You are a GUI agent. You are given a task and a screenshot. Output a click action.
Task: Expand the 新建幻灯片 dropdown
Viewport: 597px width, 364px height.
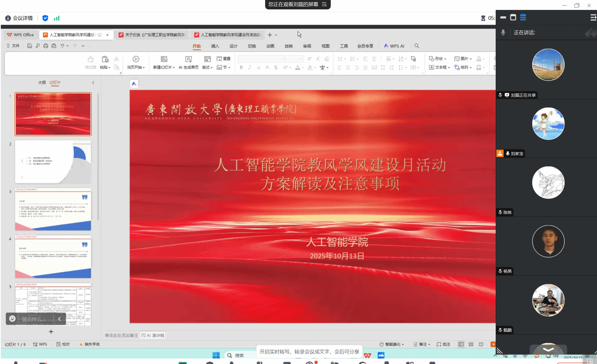(174, 68)
